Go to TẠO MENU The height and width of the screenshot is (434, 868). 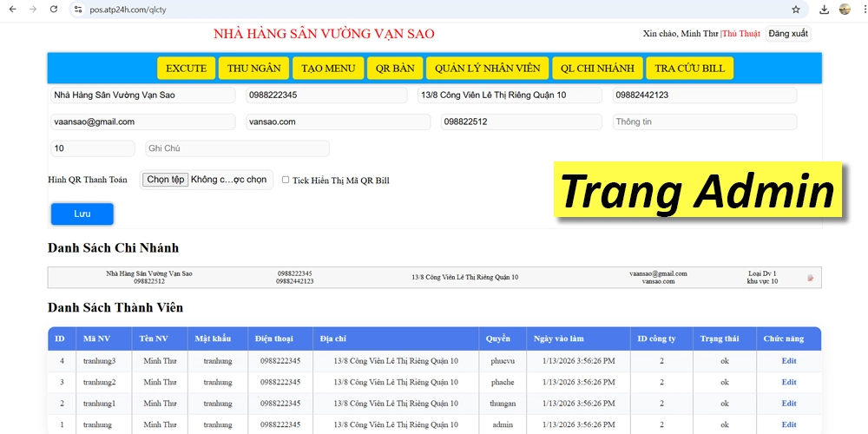click(328, 68)
